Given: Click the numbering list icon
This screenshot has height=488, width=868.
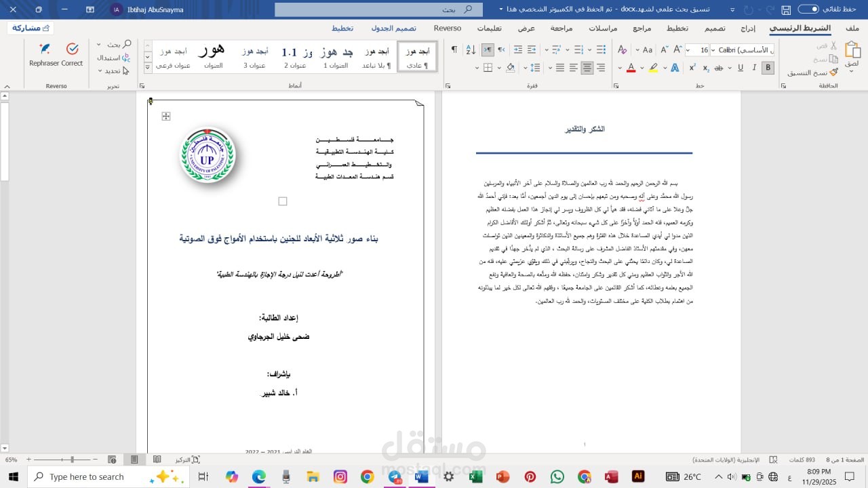Looking at the screenshot, I should (x=578, y=50).
